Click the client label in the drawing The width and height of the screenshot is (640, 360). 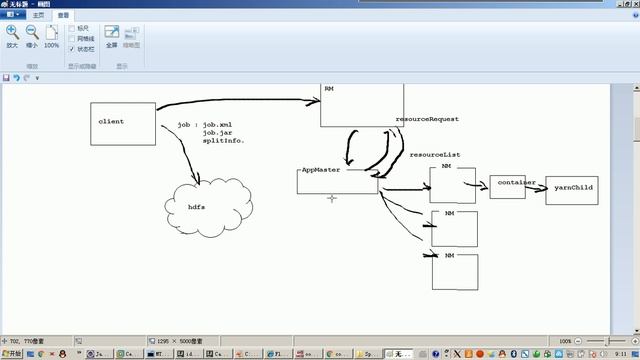(111, 122)
